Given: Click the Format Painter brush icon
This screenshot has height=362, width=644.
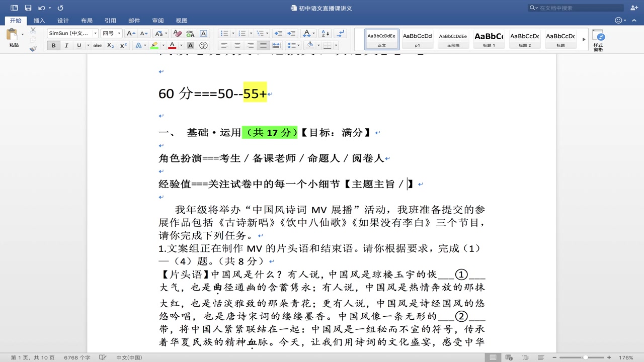Looking at the screenshot, I should pos(33,48).
